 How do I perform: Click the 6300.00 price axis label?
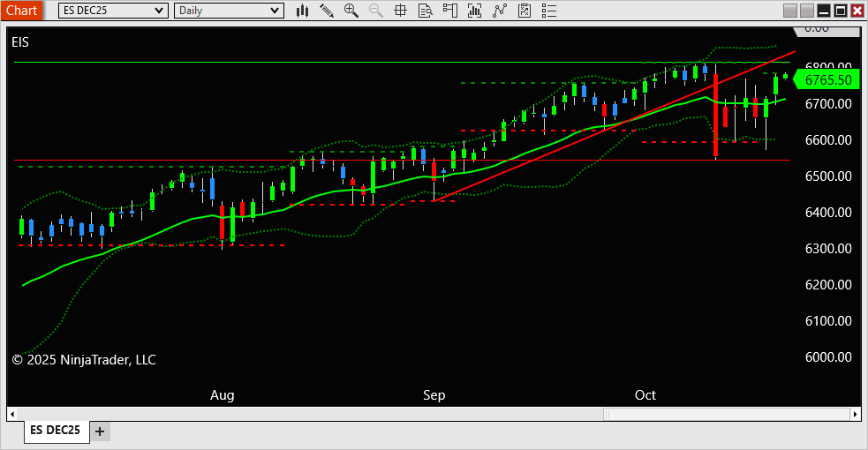coord(828,249)
